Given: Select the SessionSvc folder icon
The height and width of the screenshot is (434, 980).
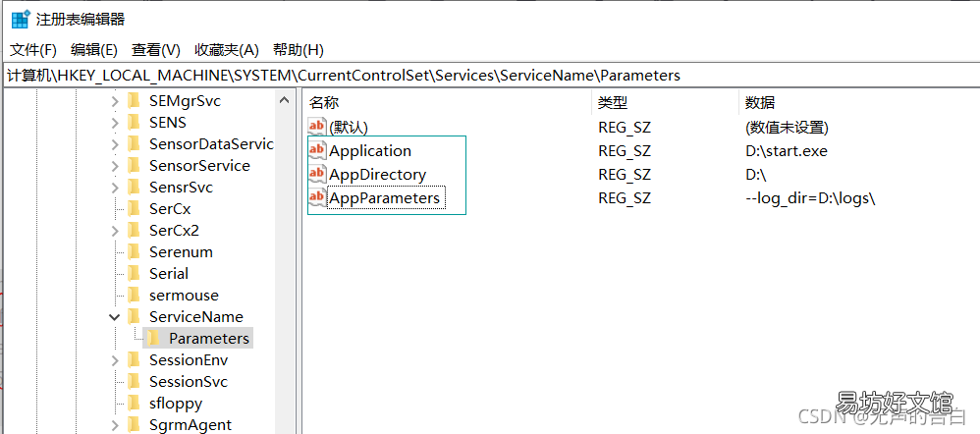Looking at the screenshot, I should click(x=134, y=382).
